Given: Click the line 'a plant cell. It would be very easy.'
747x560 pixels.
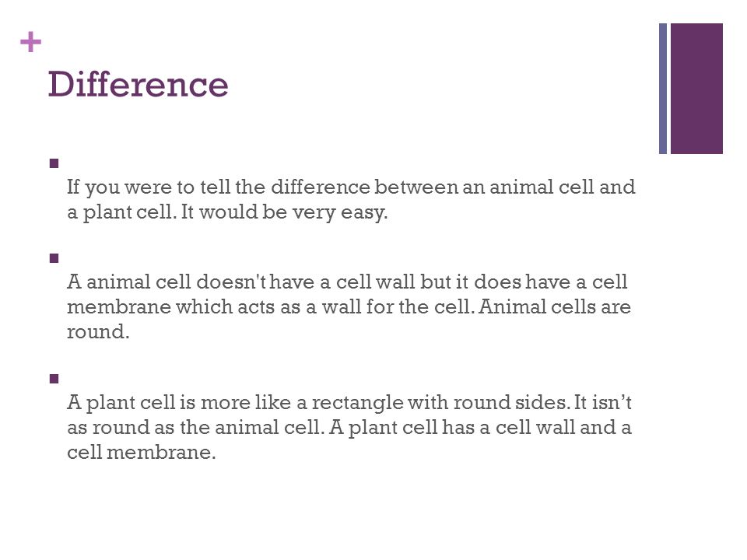Looking at the screenshot, I should (x=227, y=212).
